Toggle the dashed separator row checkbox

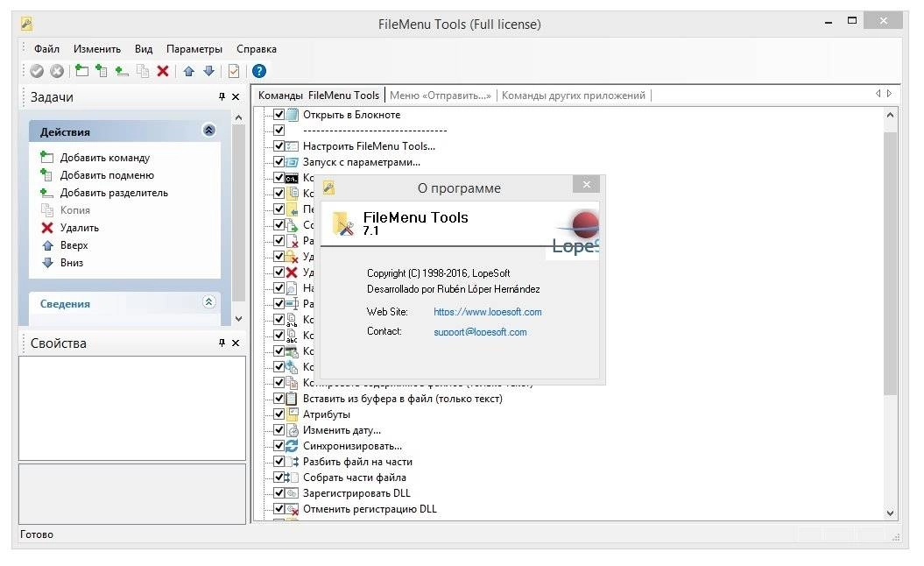click(x=279, y=130)
